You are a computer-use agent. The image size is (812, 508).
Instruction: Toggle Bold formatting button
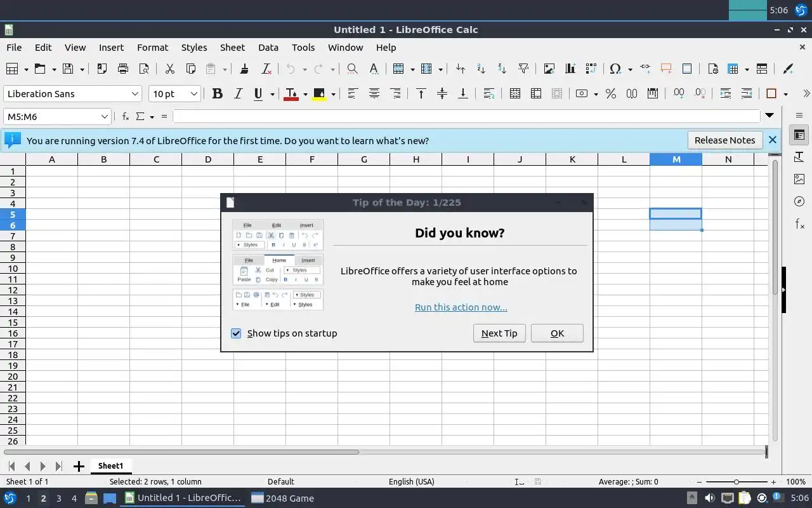[x=217, y=94]
